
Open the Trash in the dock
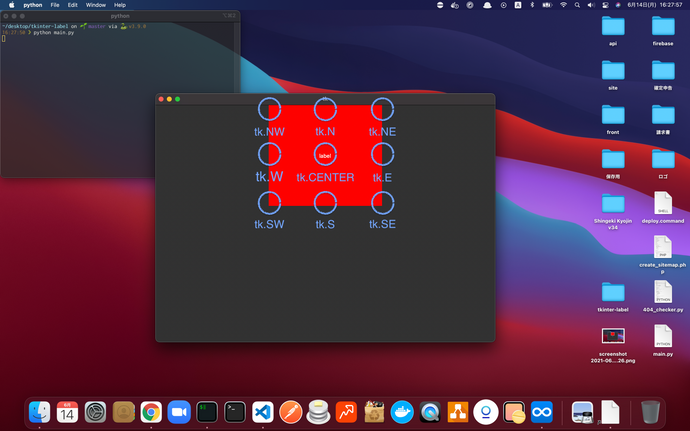coord(650,411)
